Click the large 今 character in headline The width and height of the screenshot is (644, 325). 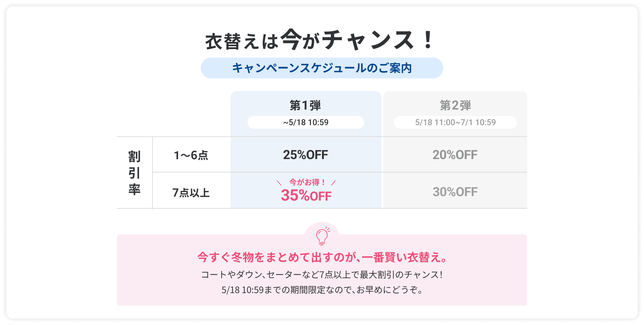click(290, 40)
